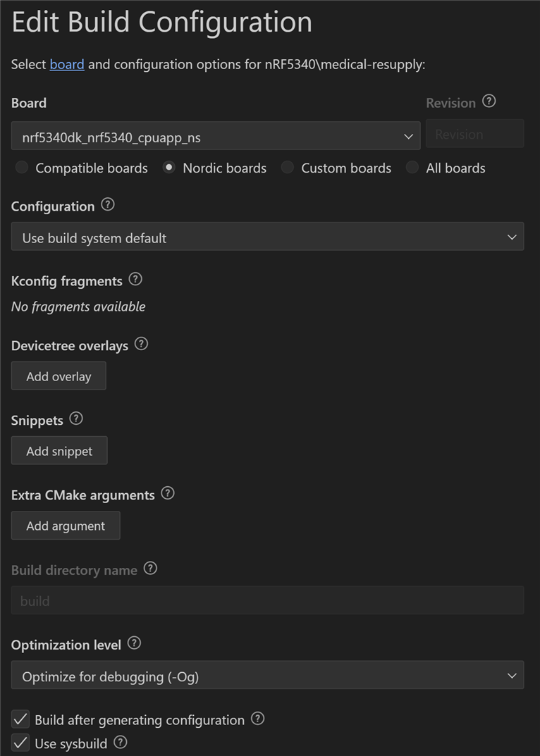Viewport: 540px width, 756px height.
Task: Follow the board hyperlink
Action: tap(67, 64)
